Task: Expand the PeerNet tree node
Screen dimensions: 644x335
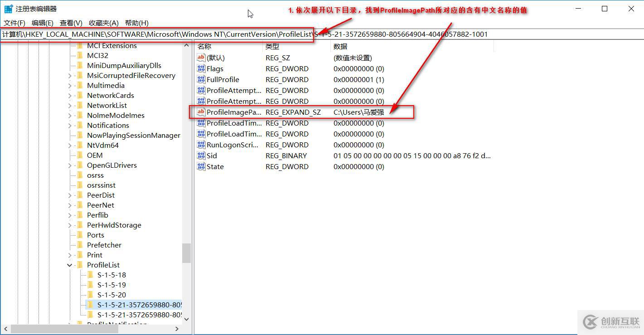Action: [69, 205]
